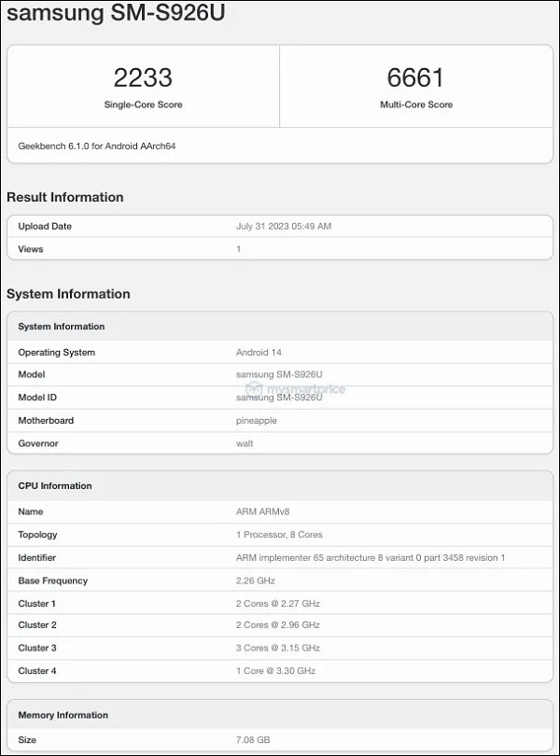
Task: Select '2 Cores @ 2.96 GHz' value
Action: click(278, 624)
